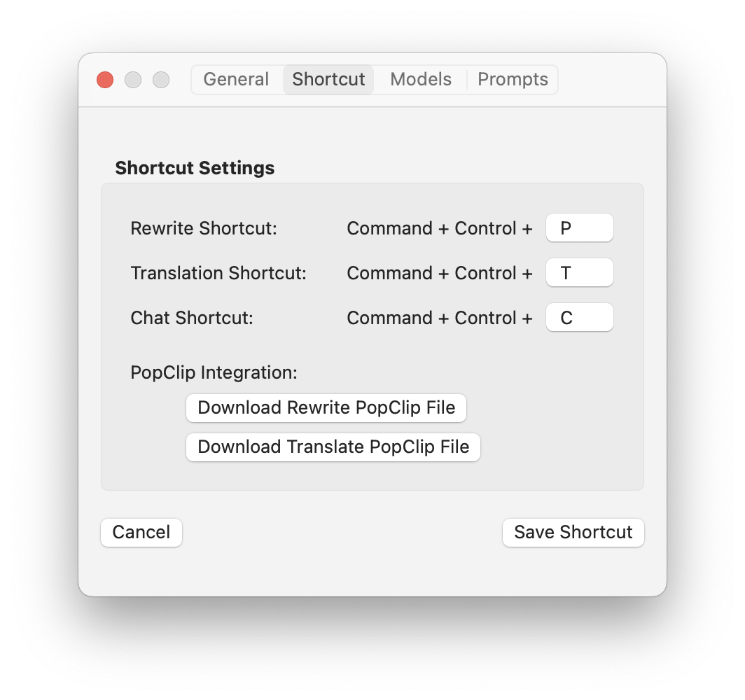
Task: Select the Chat shortcut key field
Action: pos(579,318)
